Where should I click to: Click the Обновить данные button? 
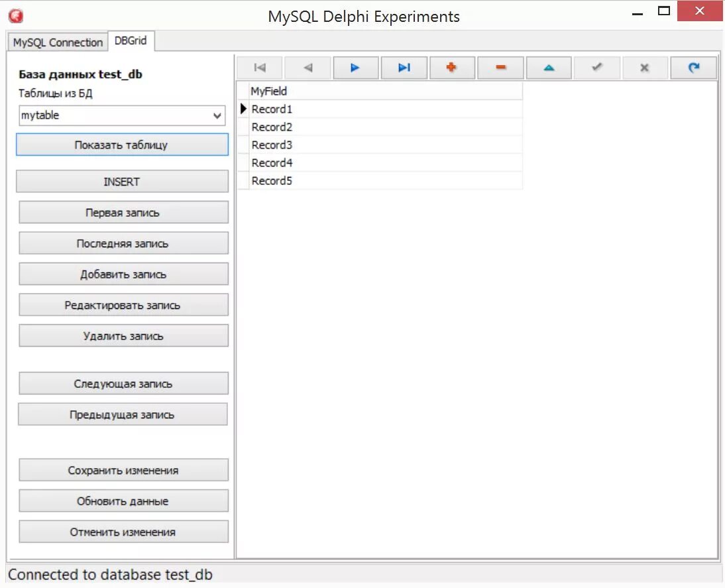123,501
